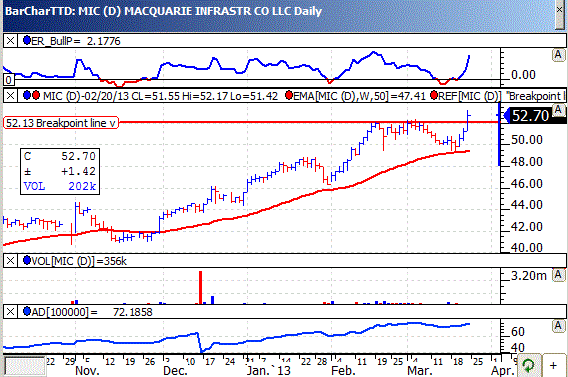Viewport: 568px width, 377px height.
Task: Toggle auto-scale A button on ER_BullP pane
Action: point(558,55)
